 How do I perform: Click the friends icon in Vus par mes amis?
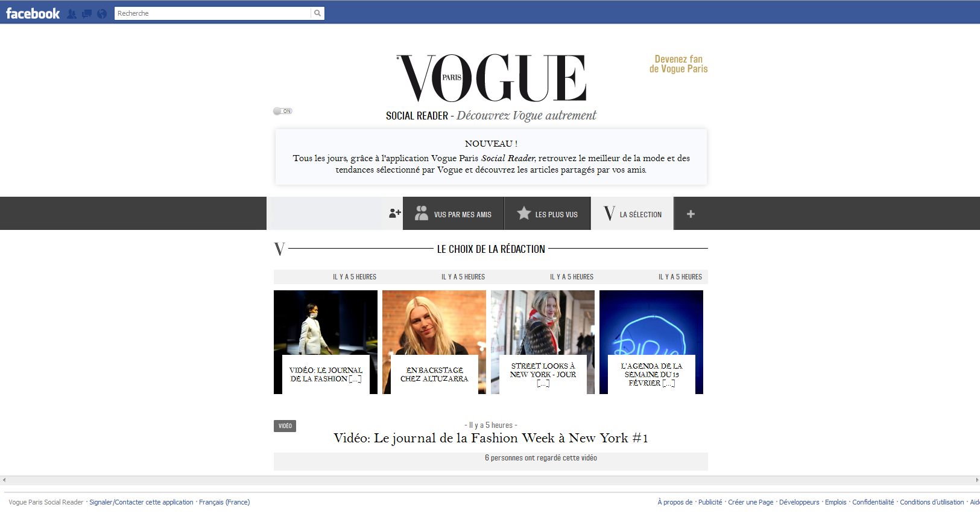[422, 213]
